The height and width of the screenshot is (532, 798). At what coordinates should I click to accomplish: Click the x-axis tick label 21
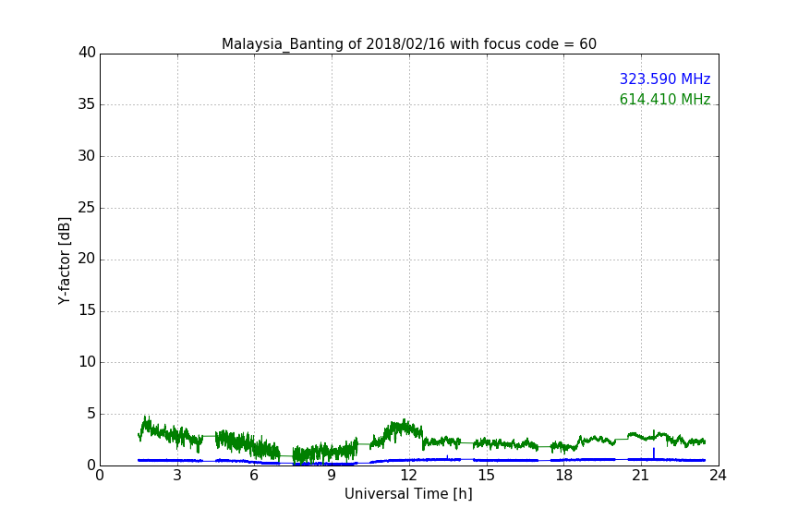pos(641,476)
